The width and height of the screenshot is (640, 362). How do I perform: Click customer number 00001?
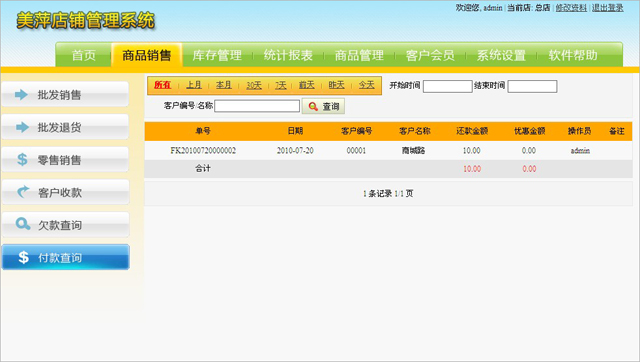click(356, 151)
